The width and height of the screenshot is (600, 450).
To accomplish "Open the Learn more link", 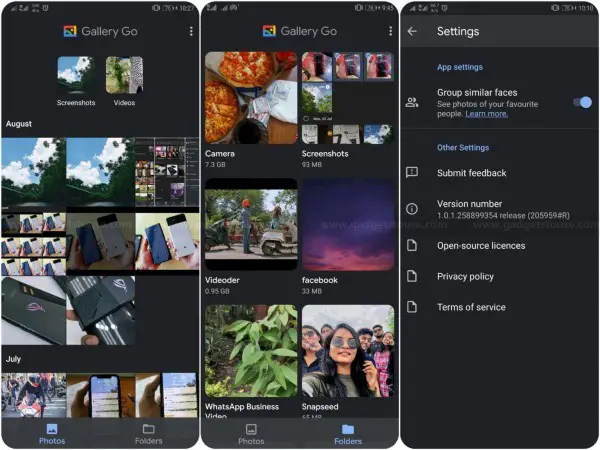I will [487, 114].
